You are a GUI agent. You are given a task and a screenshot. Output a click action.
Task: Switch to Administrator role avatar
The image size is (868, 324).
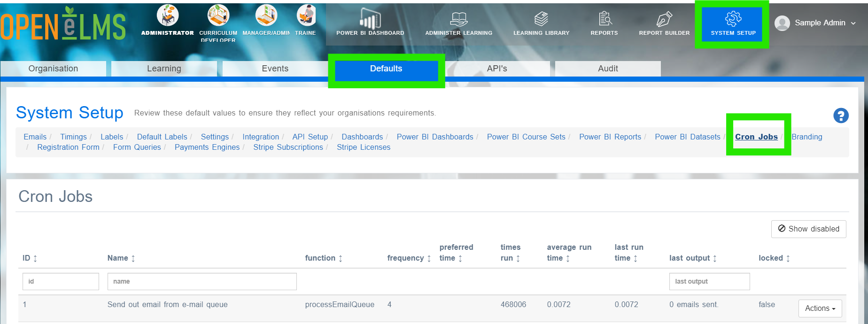click(x=168, y=15)
